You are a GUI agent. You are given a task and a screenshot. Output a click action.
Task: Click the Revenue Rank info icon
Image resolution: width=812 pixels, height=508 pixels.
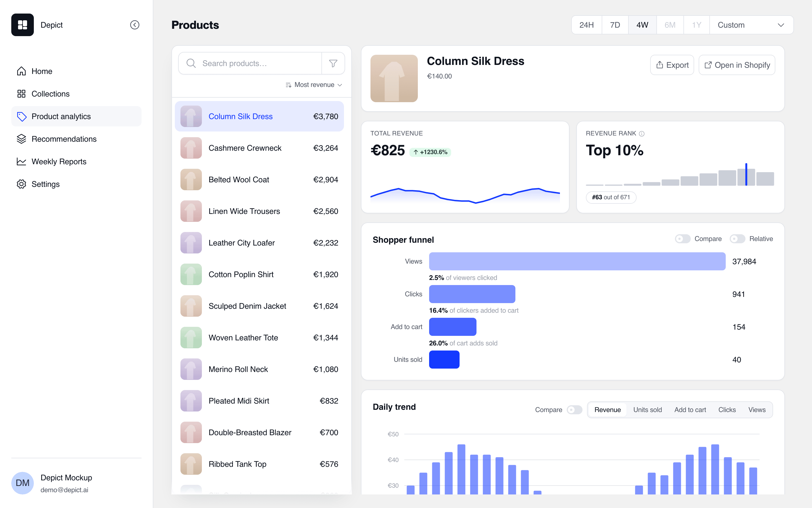pos(641,134)
